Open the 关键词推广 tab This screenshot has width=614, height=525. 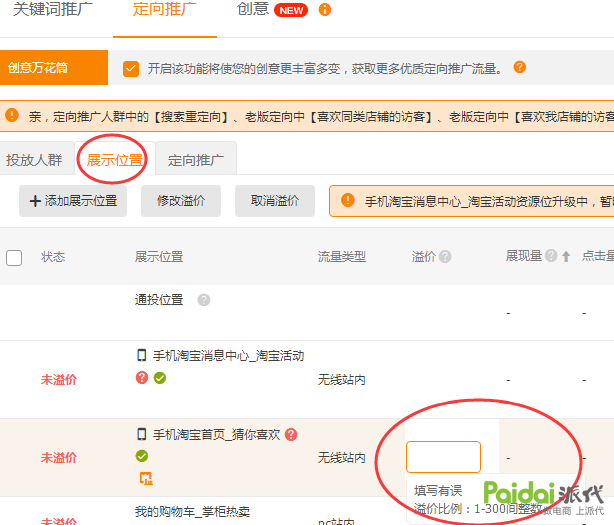[53, 9]
